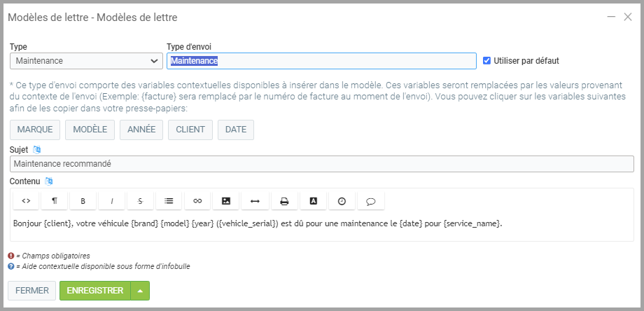
Task: Open translation icon next to Sujet label
Action: coord(38,149)
